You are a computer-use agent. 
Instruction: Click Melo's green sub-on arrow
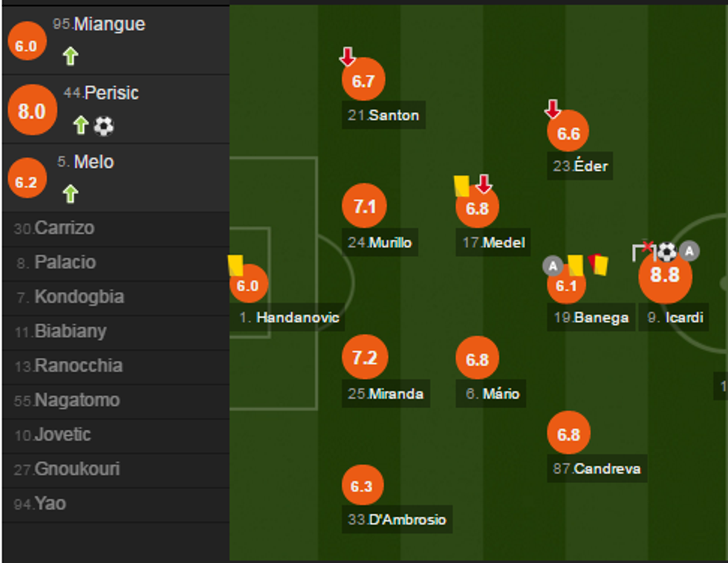[71, 195]
